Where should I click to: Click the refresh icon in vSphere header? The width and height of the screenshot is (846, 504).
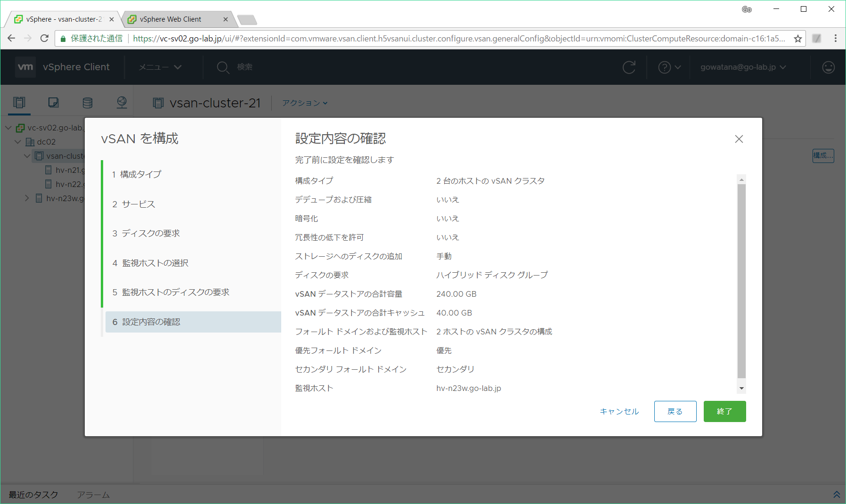point(629,67)
